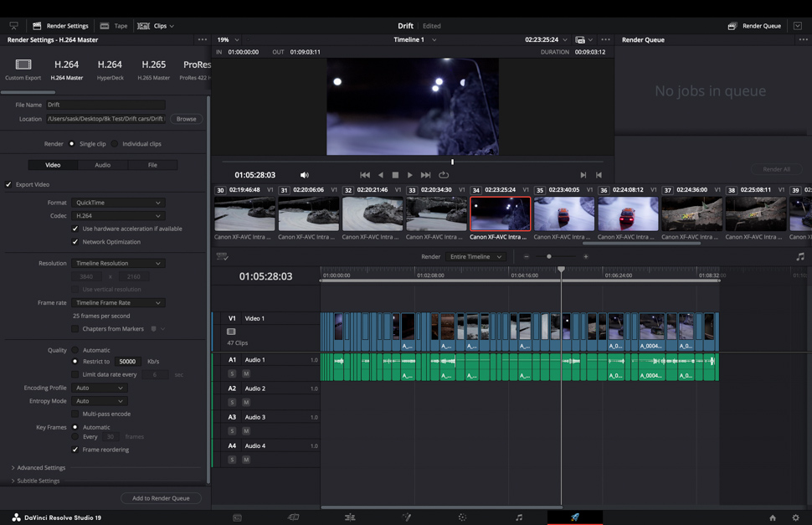Toggle the Render Settings panel button

[x=60, y=26]
